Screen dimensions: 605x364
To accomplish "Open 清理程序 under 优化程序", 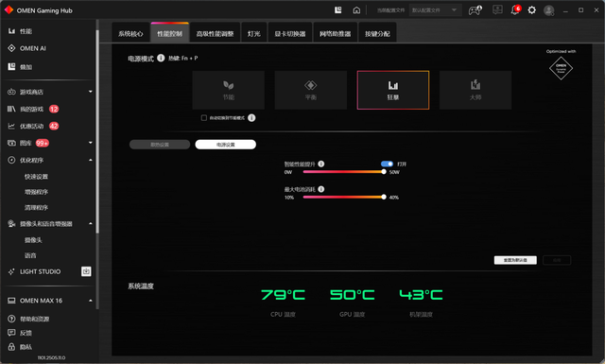I will [x=36, y=208].
